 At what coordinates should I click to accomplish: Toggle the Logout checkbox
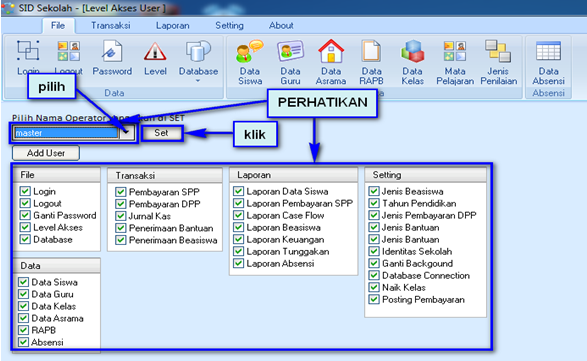coord(25,203)
